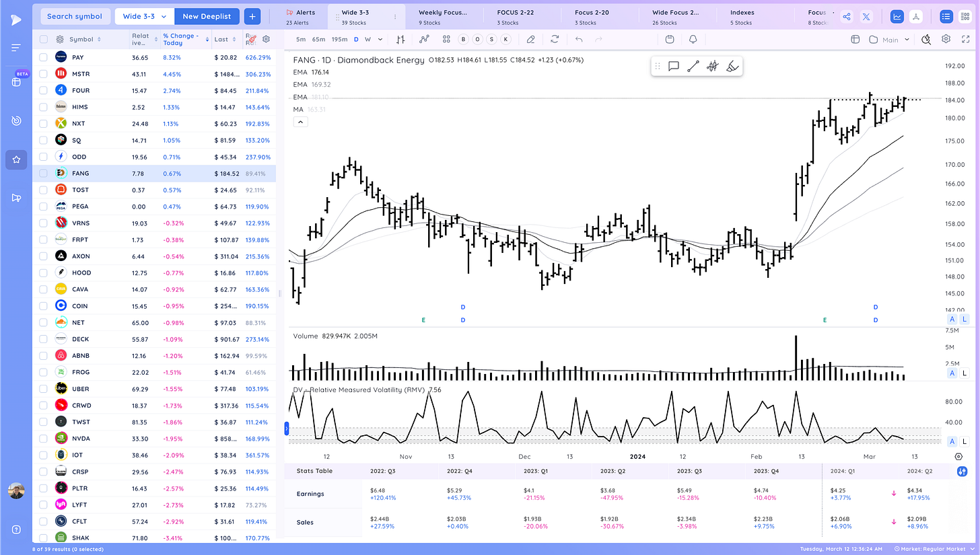980x555 pixels.
Task: Open the Wide 3-3 tab options menu
Action: (x=394, y=16)
